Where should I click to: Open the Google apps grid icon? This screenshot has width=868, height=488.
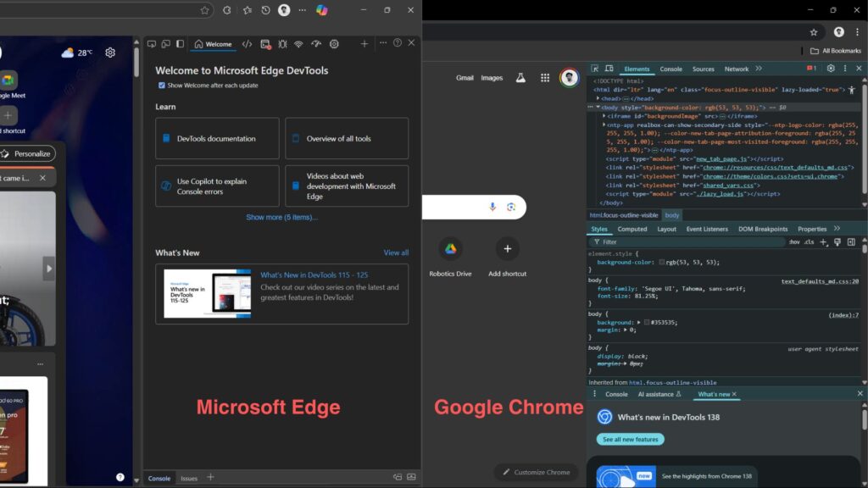pyautogui.click(x=545, y=78)
